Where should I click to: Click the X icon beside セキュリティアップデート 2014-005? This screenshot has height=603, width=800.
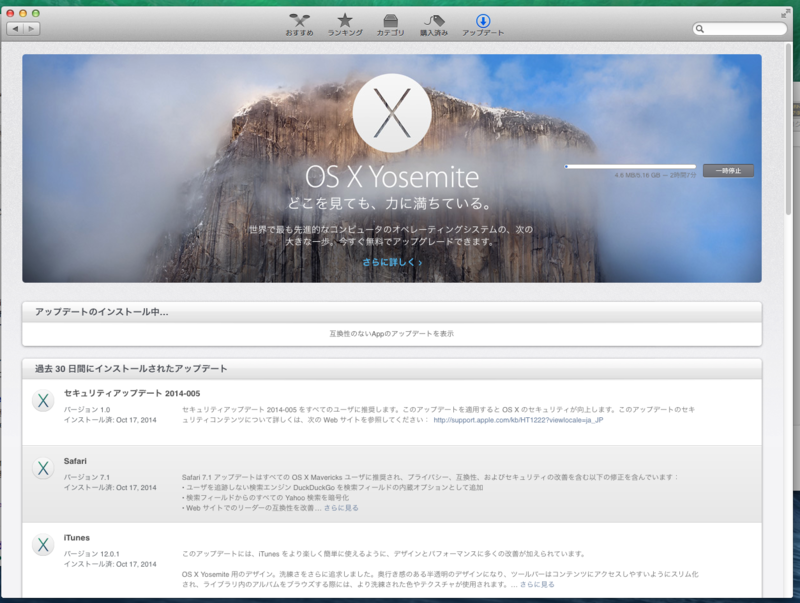43,400
